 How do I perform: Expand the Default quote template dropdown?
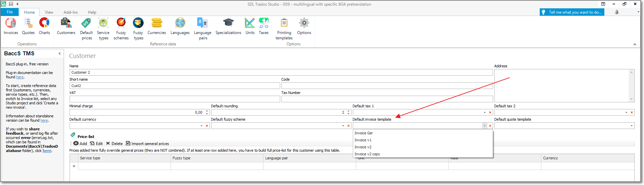point(631,126)
